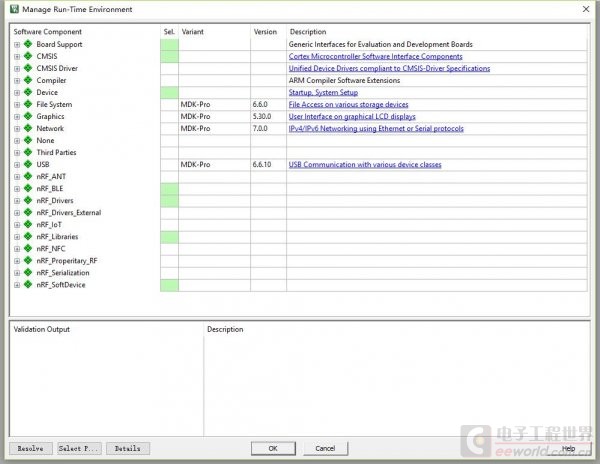The height and width of the screenshot is (464, 600).
Task: Click the Graphics green diamond icon
Action: click(x=28, y=116)
